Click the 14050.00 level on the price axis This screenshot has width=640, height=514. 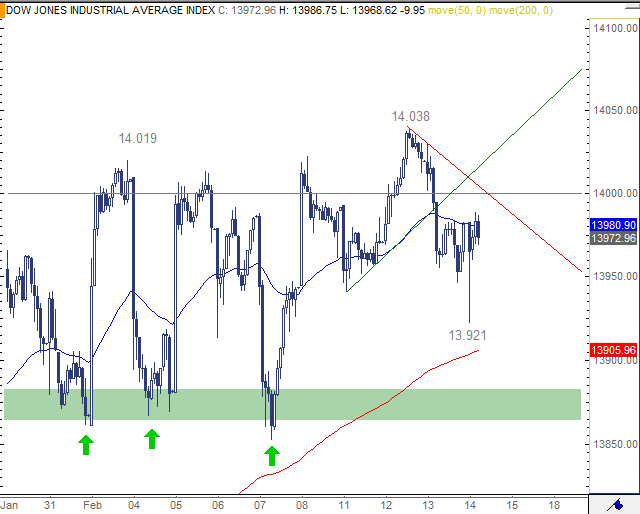point(613,110)
